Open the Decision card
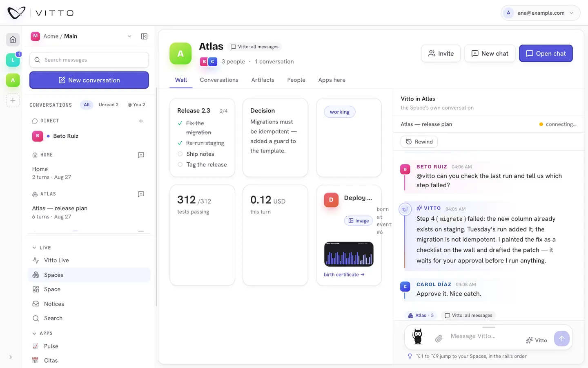The image size is (588, 368). coord(275,137)
